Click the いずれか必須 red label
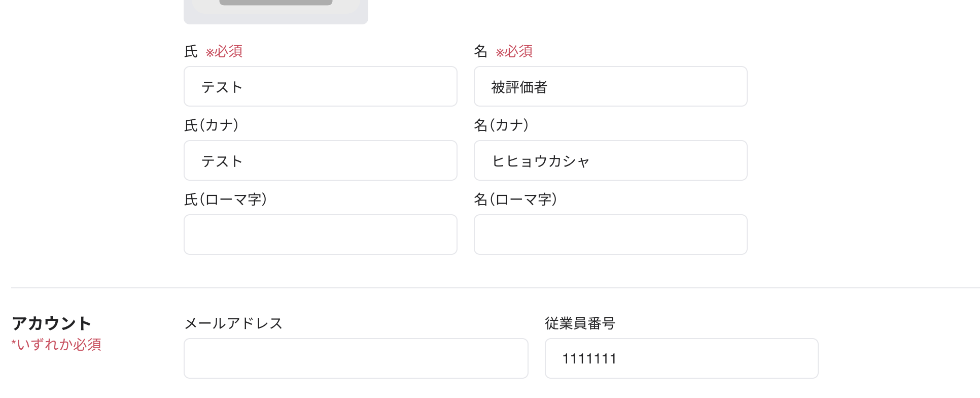 pos(56,345)
